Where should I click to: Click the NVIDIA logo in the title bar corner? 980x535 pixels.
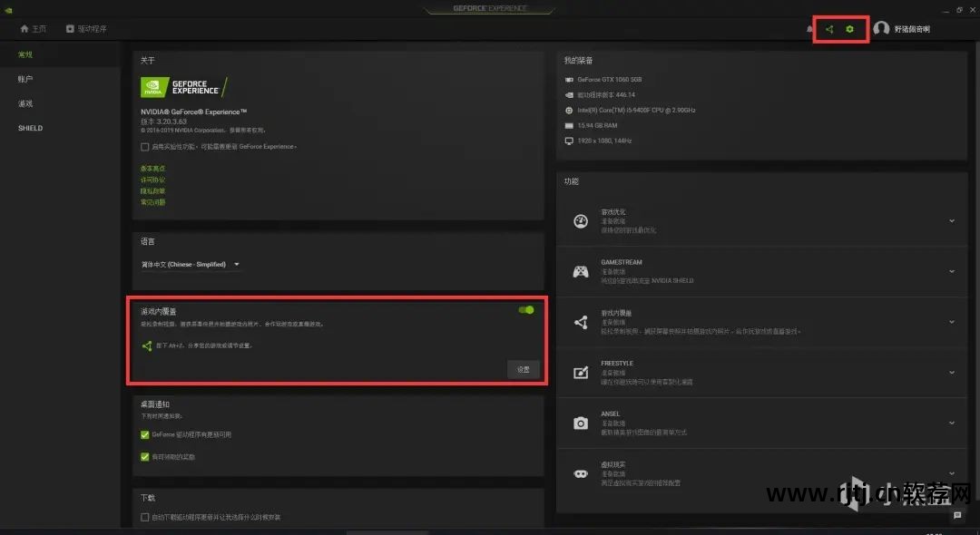8,10
